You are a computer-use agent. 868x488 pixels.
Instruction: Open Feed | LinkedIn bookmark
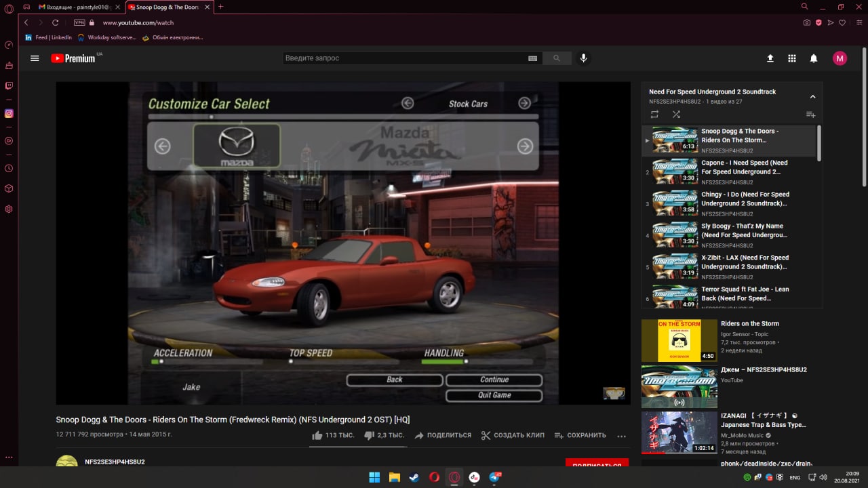coord(48,37)
